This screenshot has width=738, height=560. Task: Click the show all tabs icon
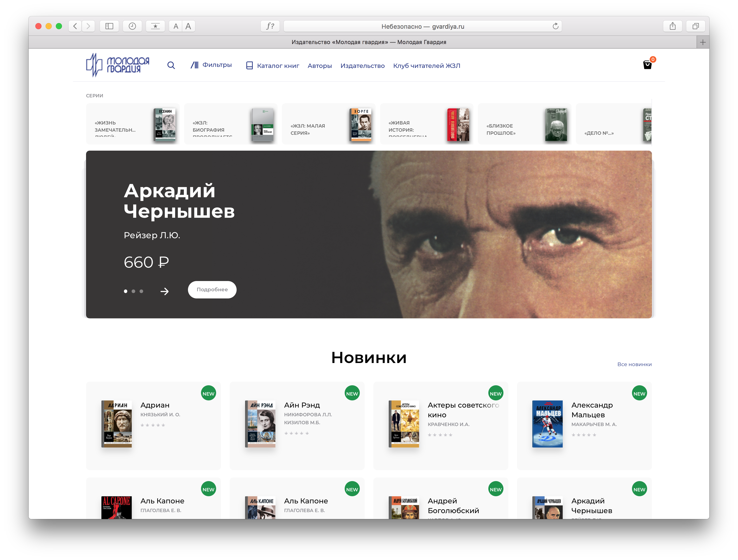click(x=696, y=26)
